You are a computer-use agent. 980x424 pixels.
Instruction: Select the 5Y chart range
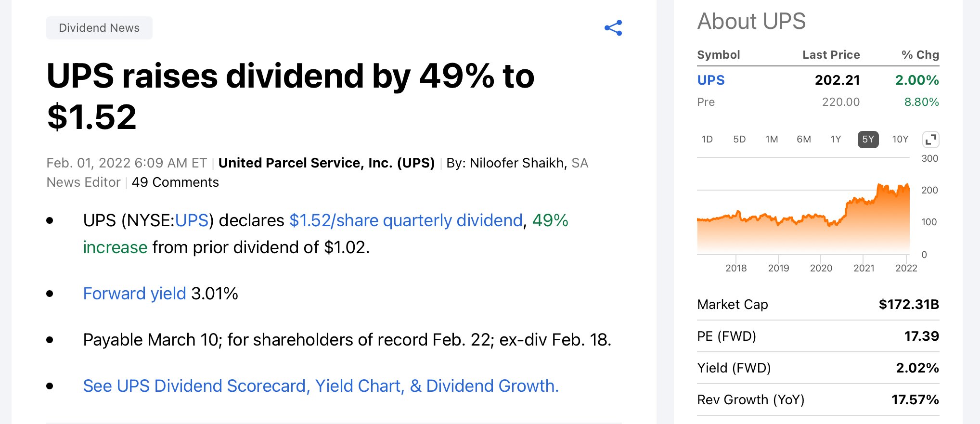(x=868, y=140)
